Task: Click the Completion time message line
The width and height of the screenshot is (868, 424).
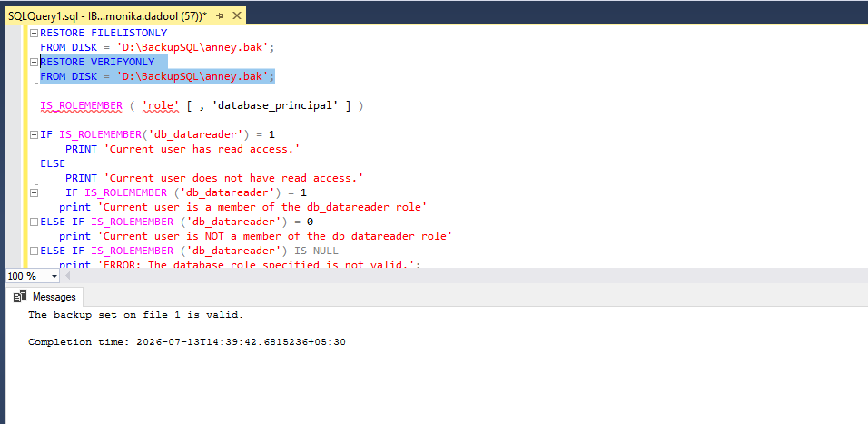Action: point(187,342)
